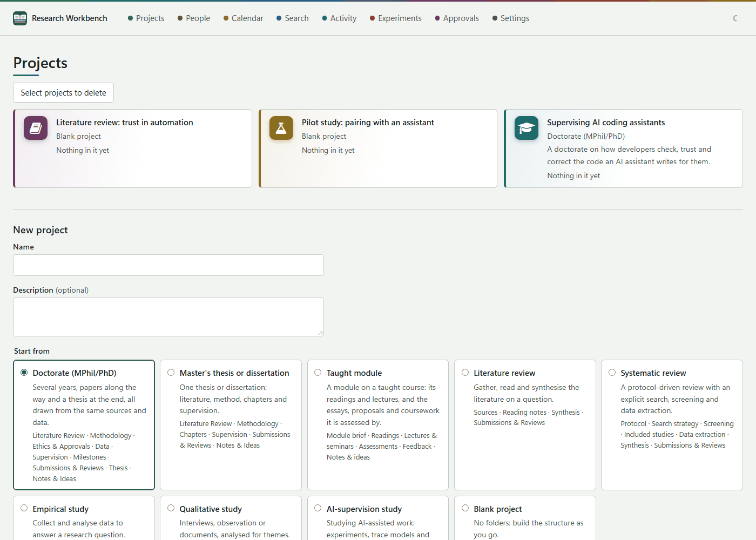
Task: Click the 'Projects' page heading
Action: point(40,63)
